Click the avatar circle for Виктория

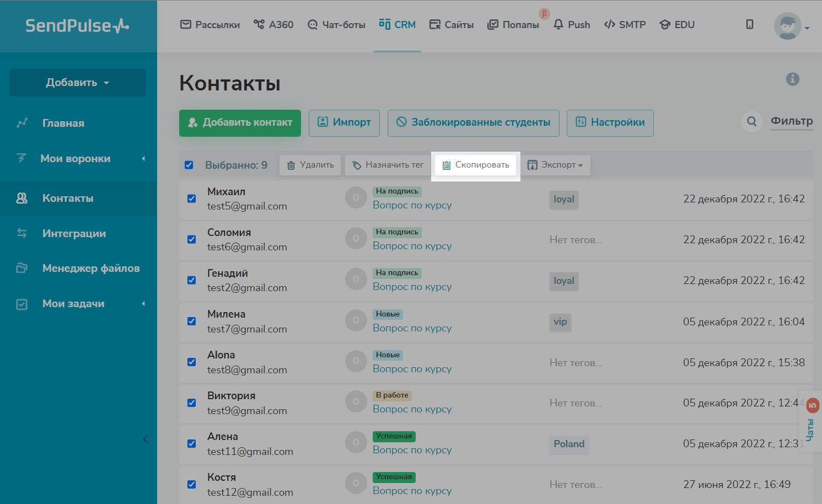point(356,401)
